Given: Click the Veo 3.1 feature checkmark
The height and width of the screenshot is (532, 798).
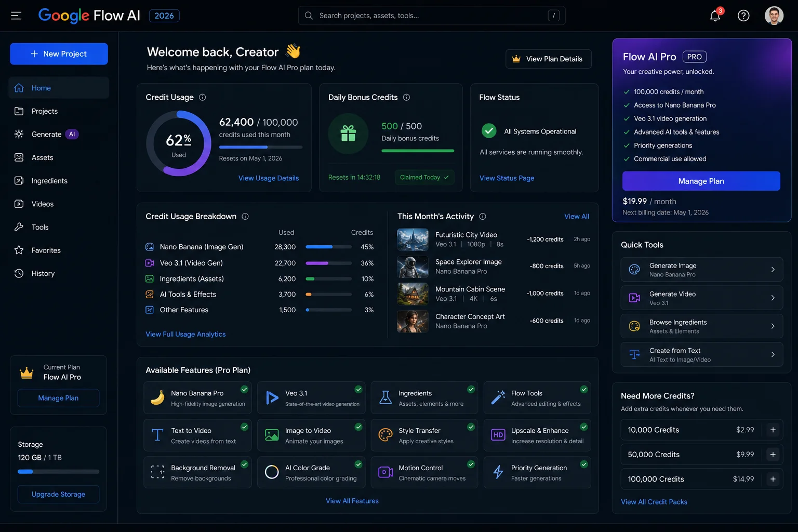Looking at the screenshot, I should 358,390.
